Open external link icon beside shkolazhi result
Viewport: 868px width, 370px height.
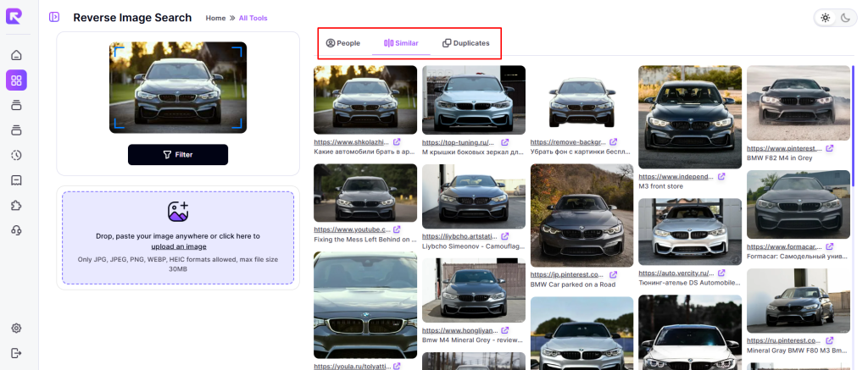(397, 142)
